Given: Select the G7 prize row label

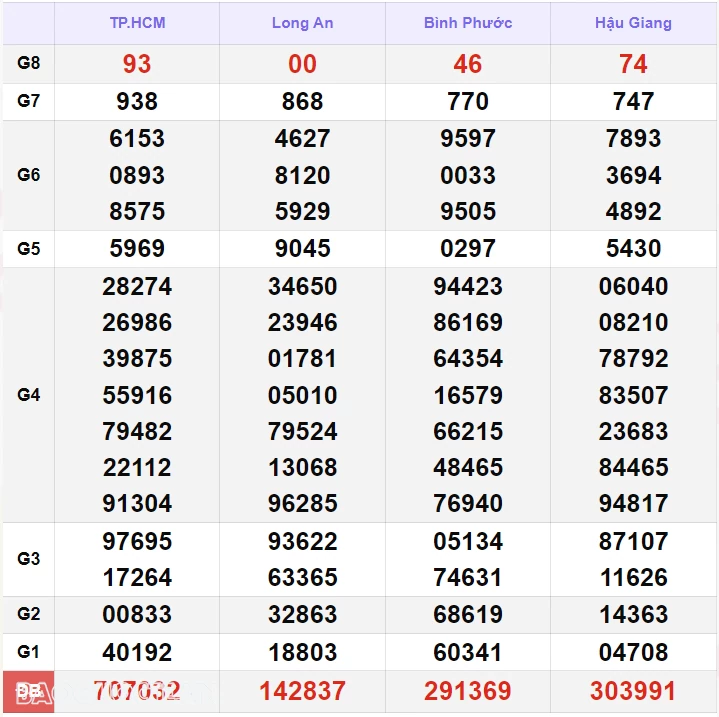Looking at the screenshot, I should click(29, 101).
